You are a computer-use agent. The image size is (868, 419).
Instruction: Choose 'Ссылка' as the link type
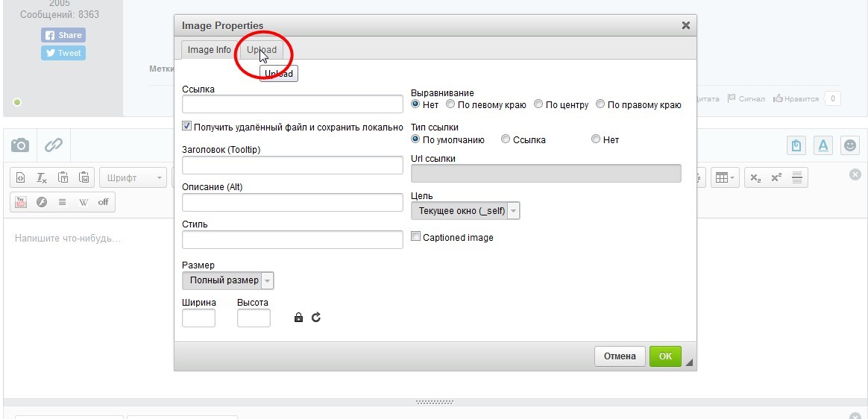pyautogui.click(x=506, y=139)
